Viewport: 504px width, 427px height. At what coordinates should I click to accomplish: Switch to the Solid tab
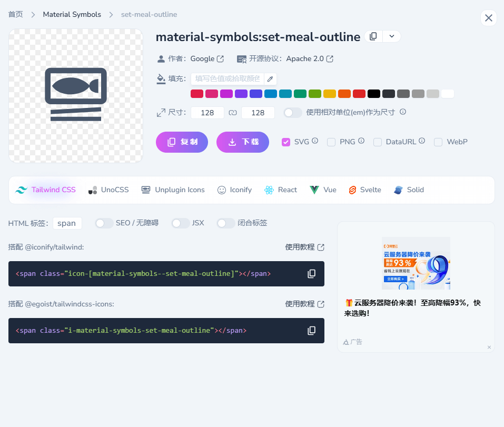(x=409, y=190)
